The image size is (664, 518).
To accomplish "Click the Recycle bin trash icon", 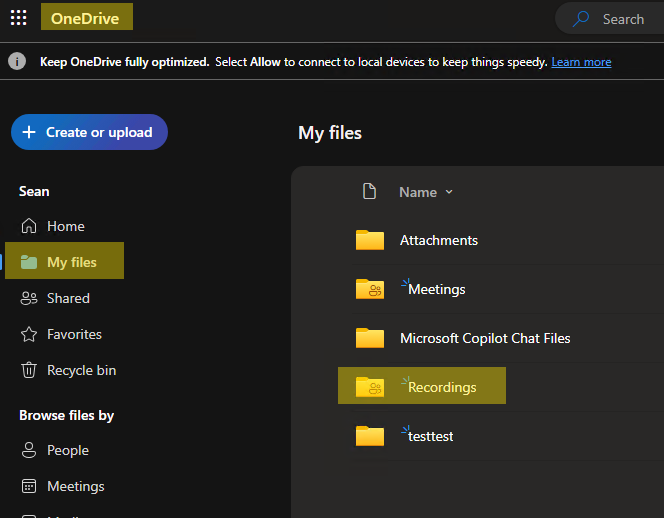I will (29, 370).
